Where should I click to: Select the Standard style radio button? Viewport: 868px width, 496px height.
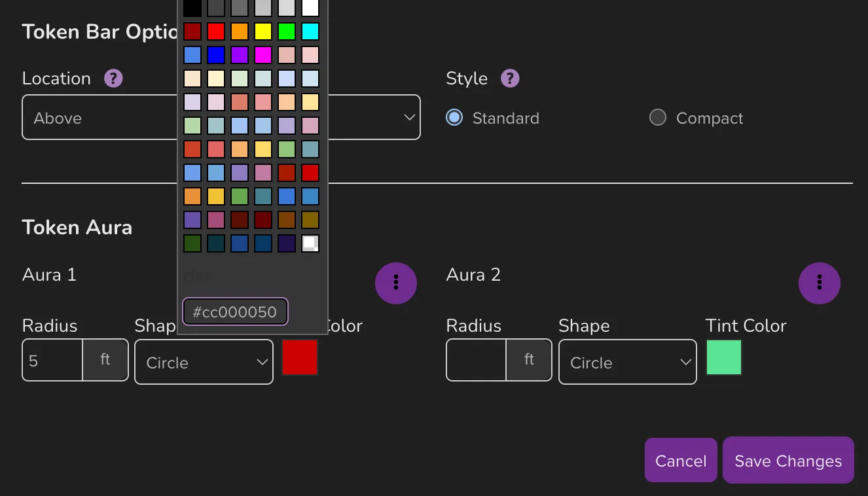(x=454, y=117)
